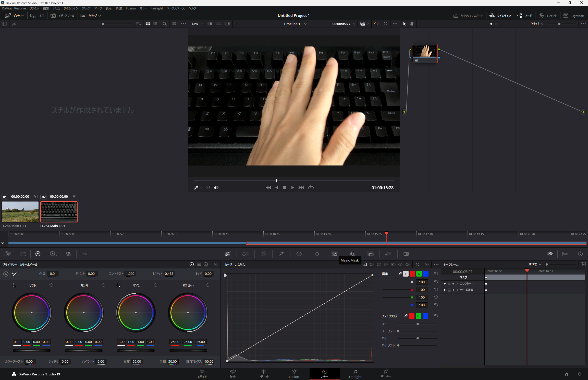588x380 pixels.
Task: Adjust the ソフトクリップ ロー slider
Action: 418,324
